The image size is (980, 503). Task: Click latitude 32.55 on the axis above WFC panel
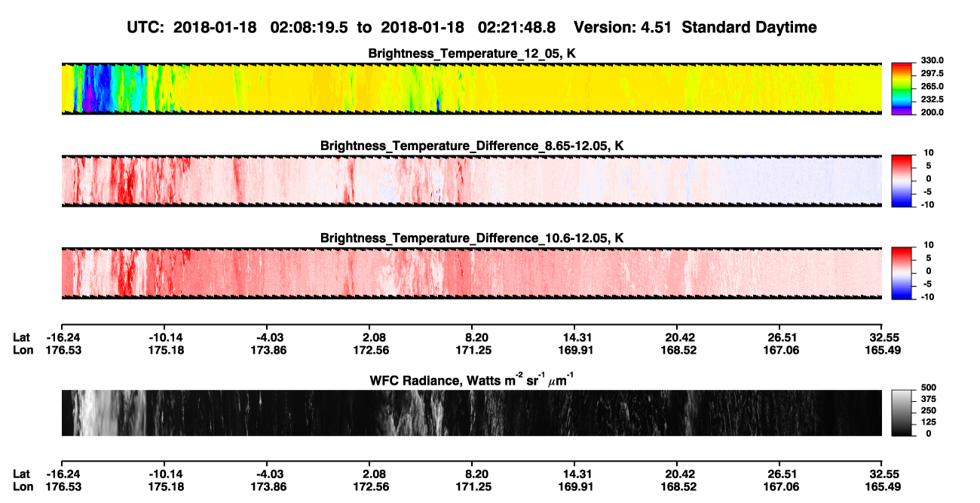(x=882, y=338)
